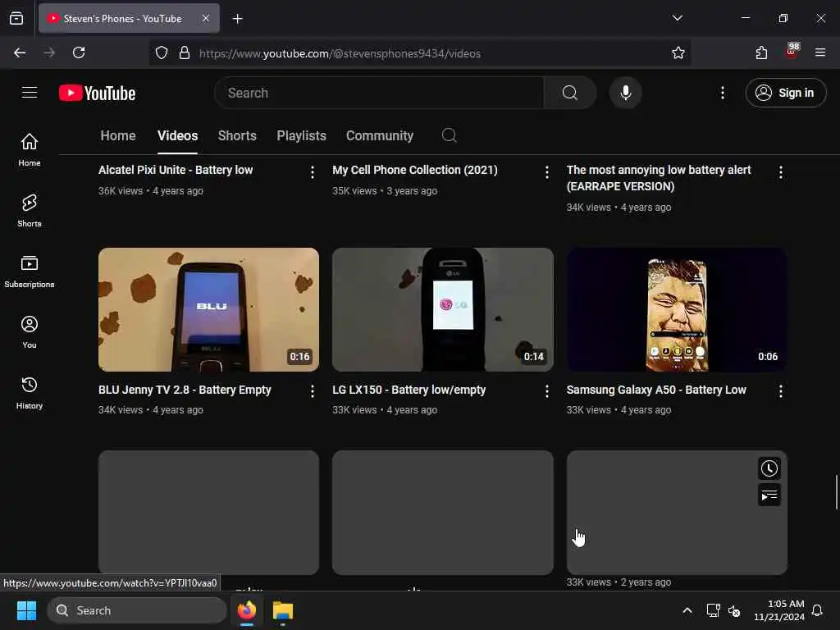
Task: View site security lock information
Action: (185, 52)
